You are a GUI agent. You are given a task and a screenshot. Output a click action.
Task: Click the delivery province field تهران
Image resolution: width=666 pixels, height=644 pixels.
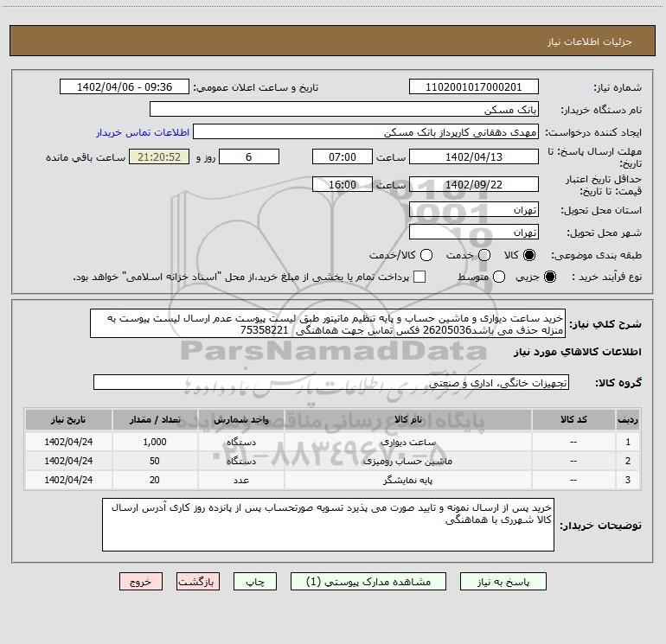[x=474, y=210]
